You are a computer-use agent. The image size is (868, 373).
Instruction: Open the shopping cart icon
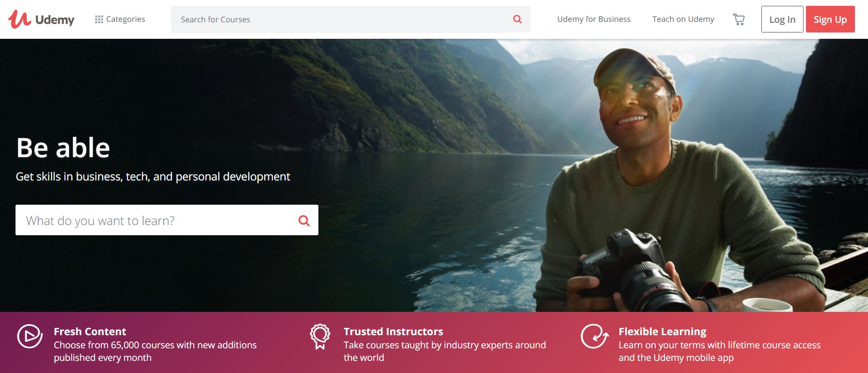click(739, 19)
